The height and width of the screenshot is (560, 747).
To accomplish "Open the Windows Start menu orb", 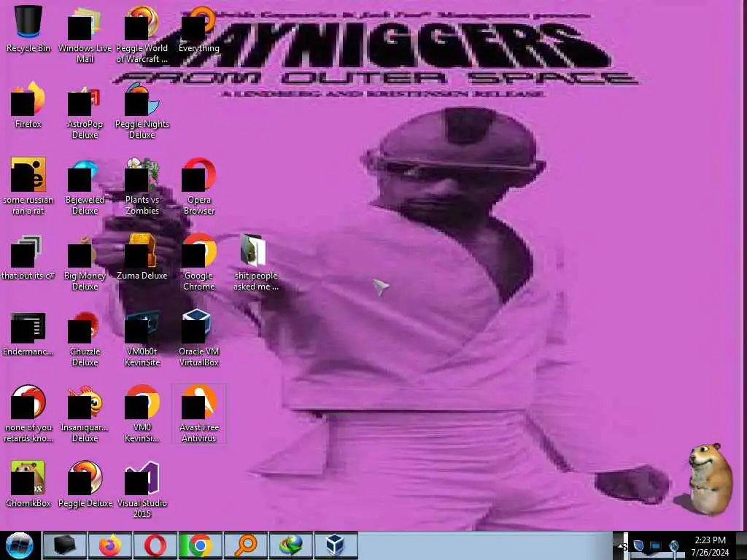I will [x=19, y=545].
